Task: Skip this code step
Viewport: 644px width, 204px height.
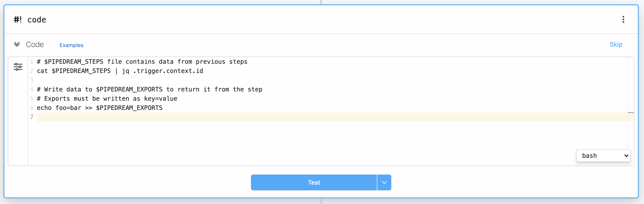Action: 616,44
